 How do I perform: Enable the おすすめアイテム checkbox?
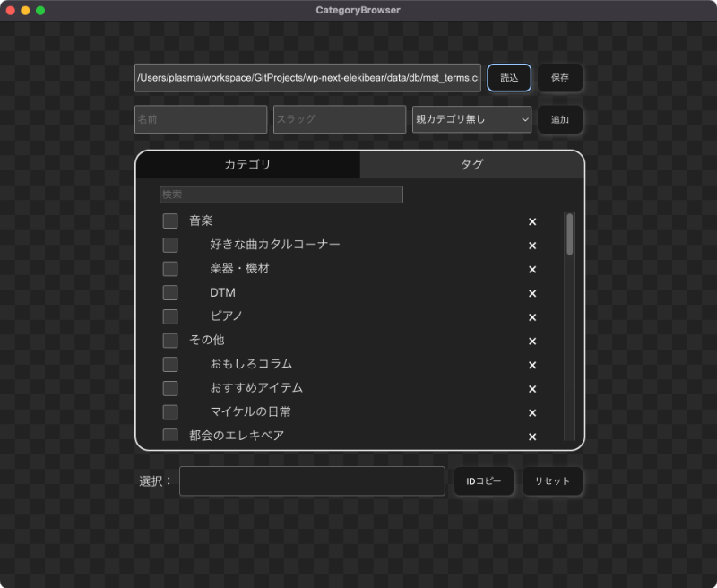click(170, 388)
